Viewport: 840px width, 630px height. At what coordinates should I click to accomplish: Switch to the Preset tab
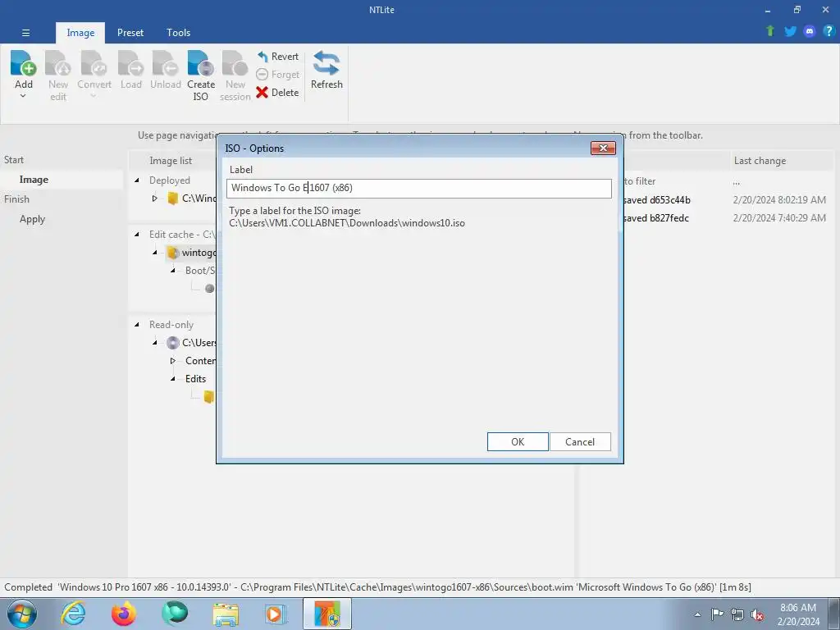tap(130, 33)
